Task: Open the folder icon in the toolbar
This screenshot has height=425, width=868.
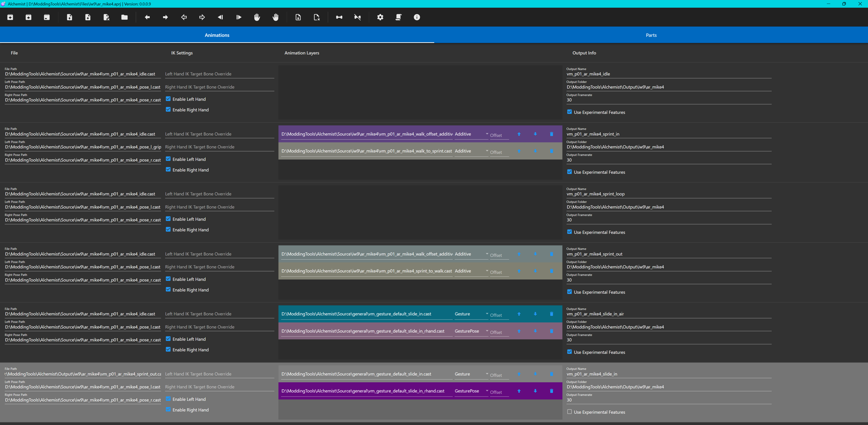Action: click(x=124, y=17)
